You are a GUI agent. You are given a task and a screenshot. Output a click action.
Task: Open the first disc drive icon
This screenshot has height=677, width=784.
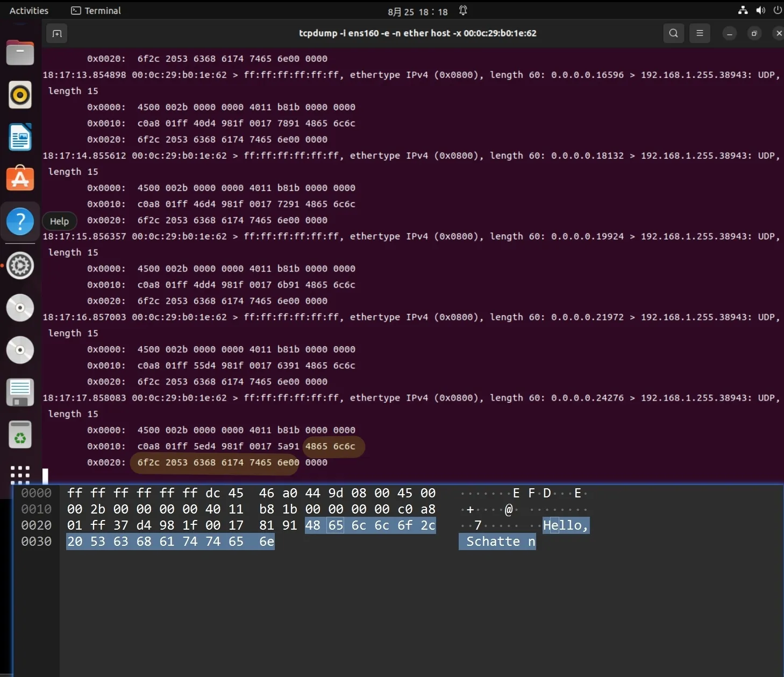pyautogui.click(x=20, y=308)
